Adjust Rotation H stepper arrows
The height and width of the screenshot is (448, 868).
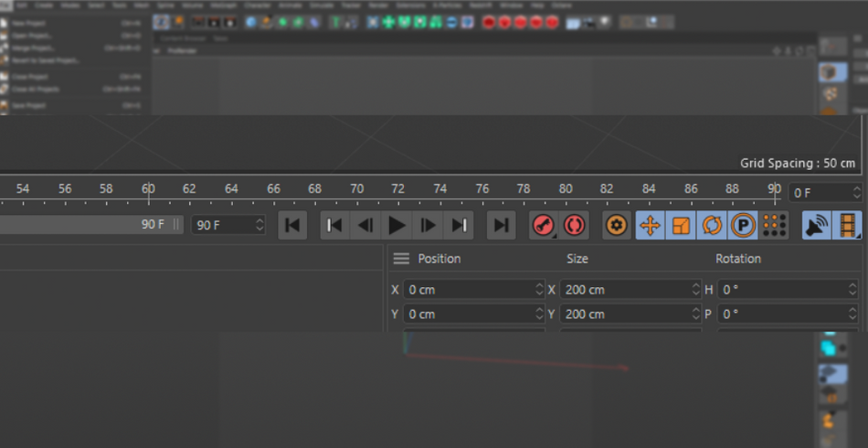coord(853,290)
